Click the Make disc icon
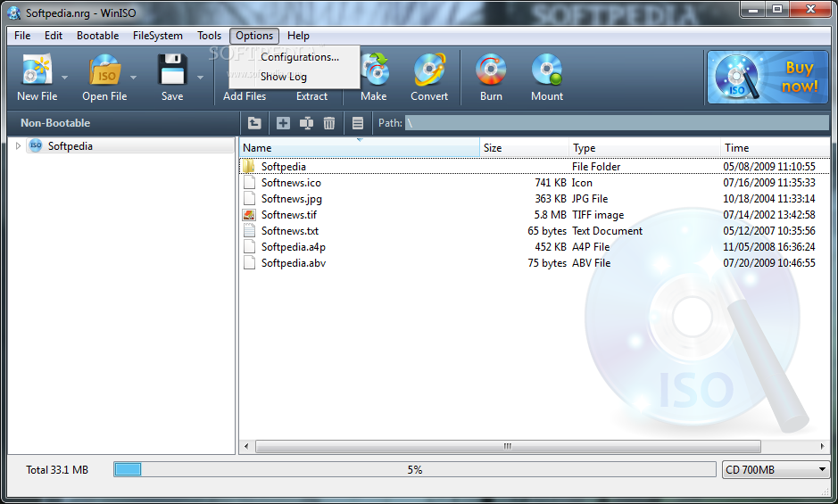This screenshot has height=504, width=838. 374,70
